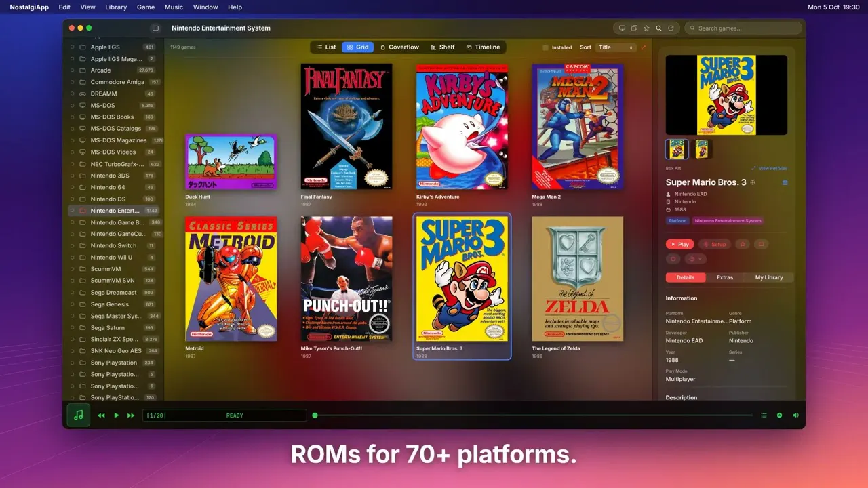Click the orange expand arrows icon
The width and height of the screenshot is (868, 488).
tap(644, 47)
